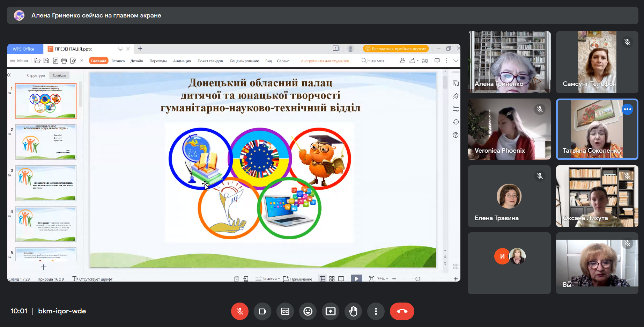Unmute the microphone in the call bar

(240, 311)
